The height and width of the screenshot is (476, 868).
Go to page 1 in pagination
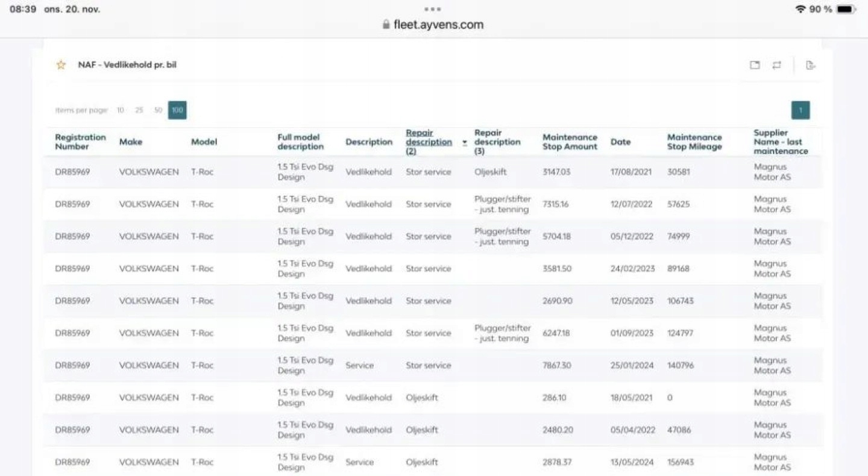click(800, 110)
